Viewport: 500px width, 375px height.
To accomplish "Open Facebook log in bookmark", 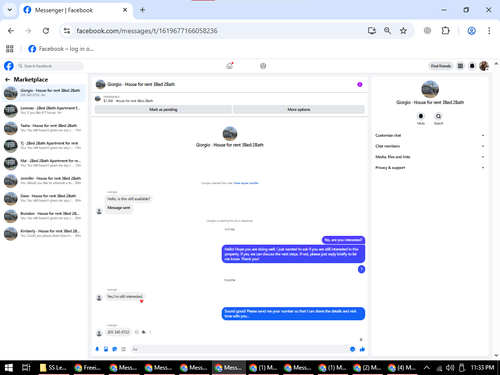I will click(x=61, y=49).
